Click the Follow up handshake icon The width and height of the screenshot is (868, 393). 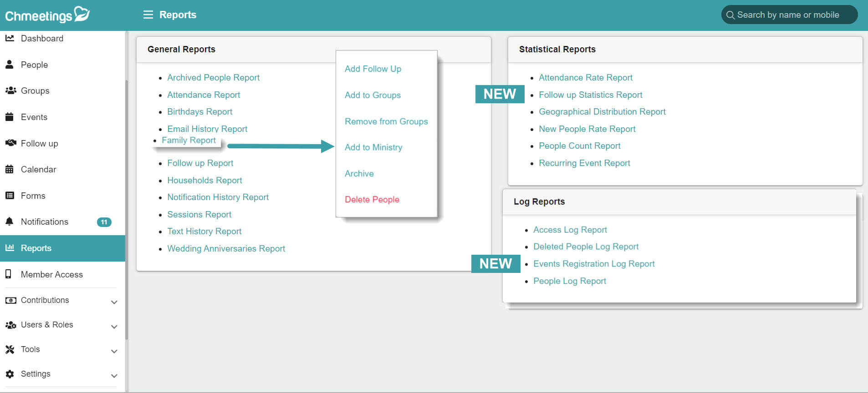coord(10,143)
